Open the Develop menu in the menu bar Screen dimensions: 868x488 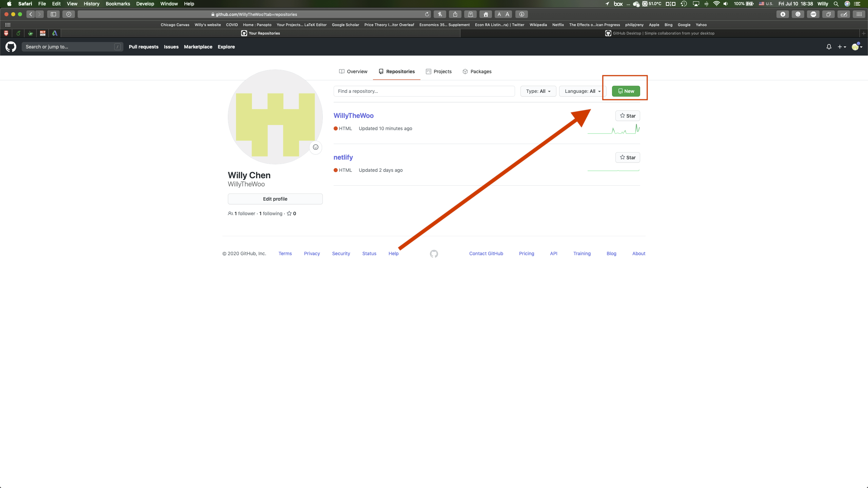(145, 4)
